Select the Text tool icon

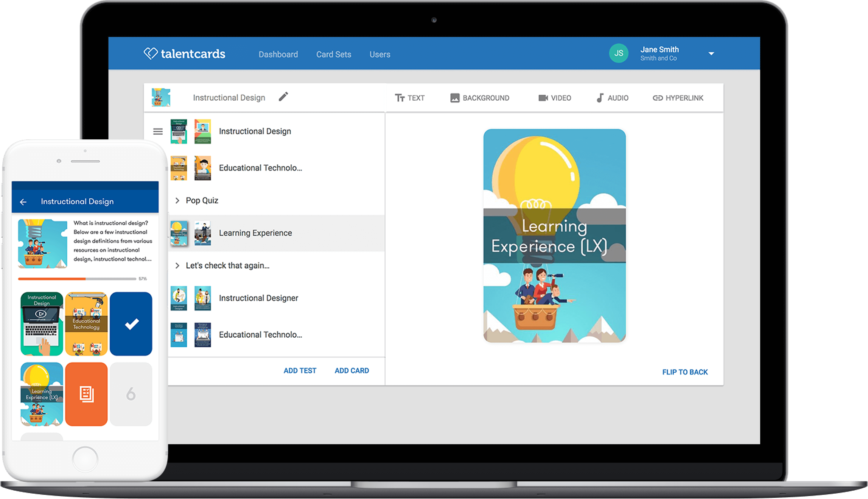pyautogui.click(x=400, y=98)
